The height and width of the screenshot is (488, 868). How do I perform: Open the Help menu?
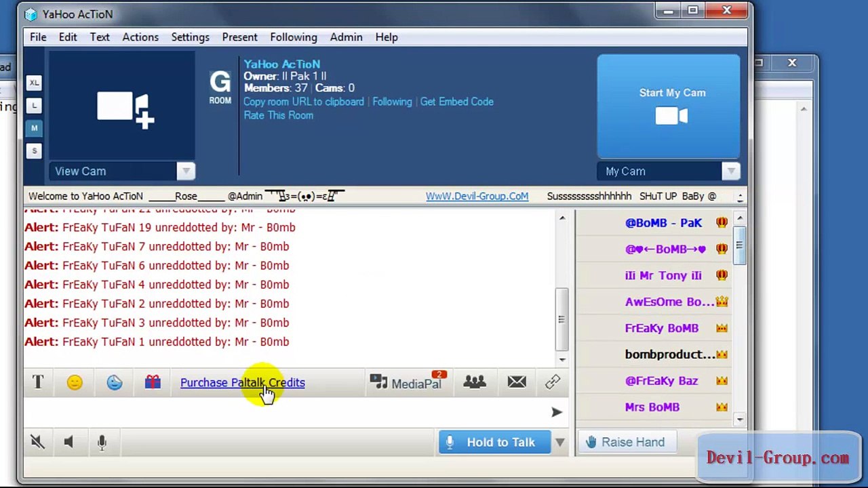click(x=387, y=37)
